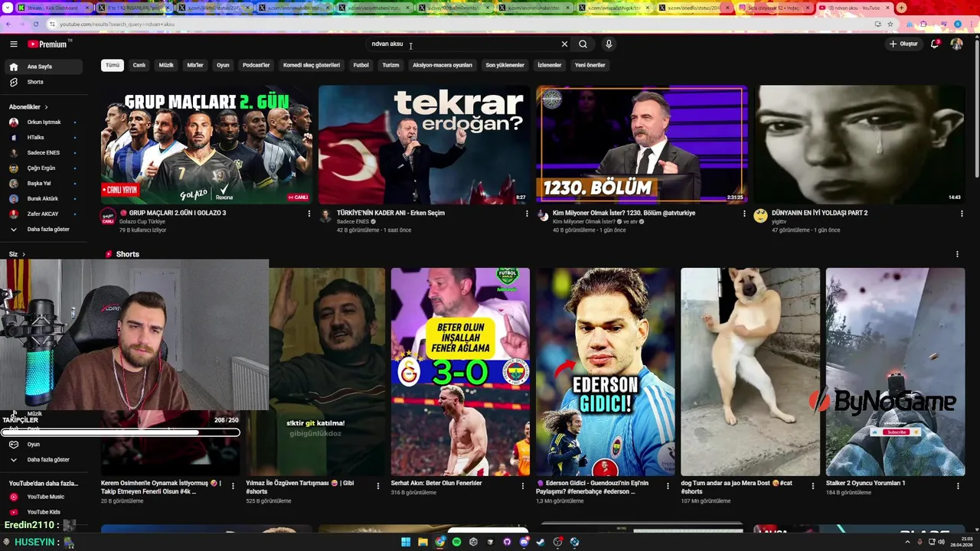Select the Futbol filter chip
Image resolution: width=980 pixels, height=551 pixels.
361,65
